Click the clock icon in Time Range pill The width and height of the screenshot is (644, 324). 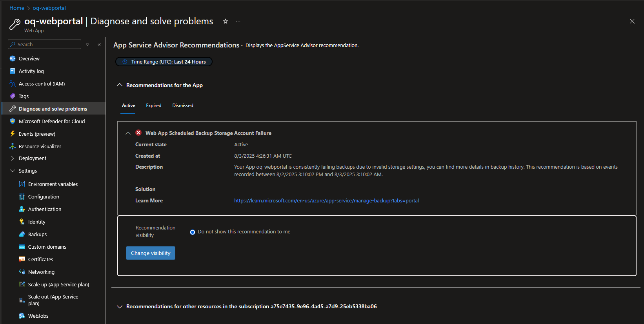pyautogui.click(x=125, y=62)
